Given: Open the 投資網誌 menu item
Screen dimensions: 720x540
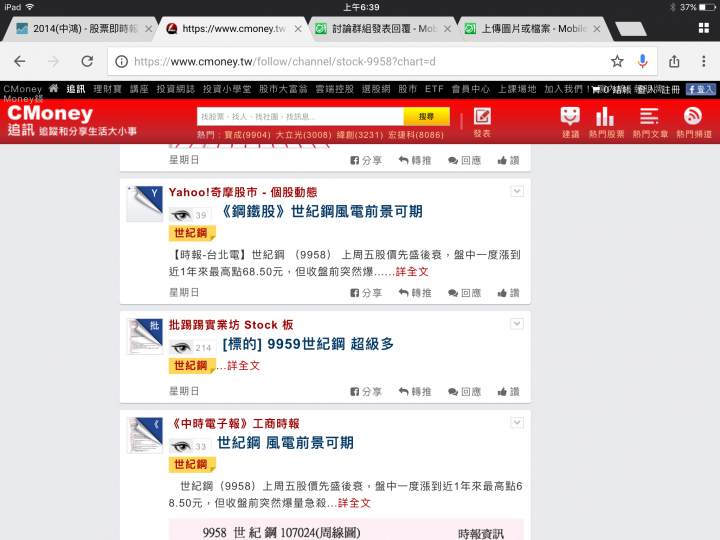Looking at the screenshot, I should [x=175, y=89].
